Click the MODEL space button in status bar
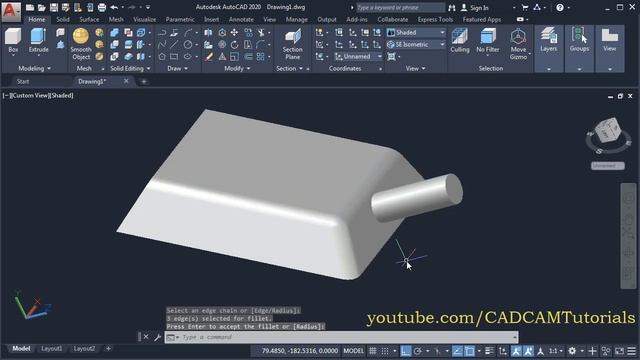This screenshot has width=640, height=360. 353,351
